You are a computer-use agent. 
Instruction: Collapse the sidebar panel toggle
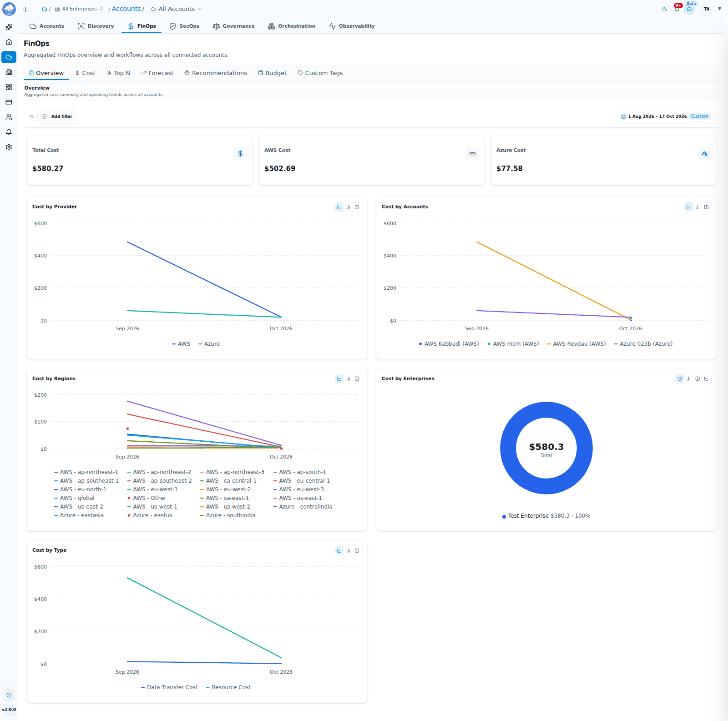click(x=26, y=9)
